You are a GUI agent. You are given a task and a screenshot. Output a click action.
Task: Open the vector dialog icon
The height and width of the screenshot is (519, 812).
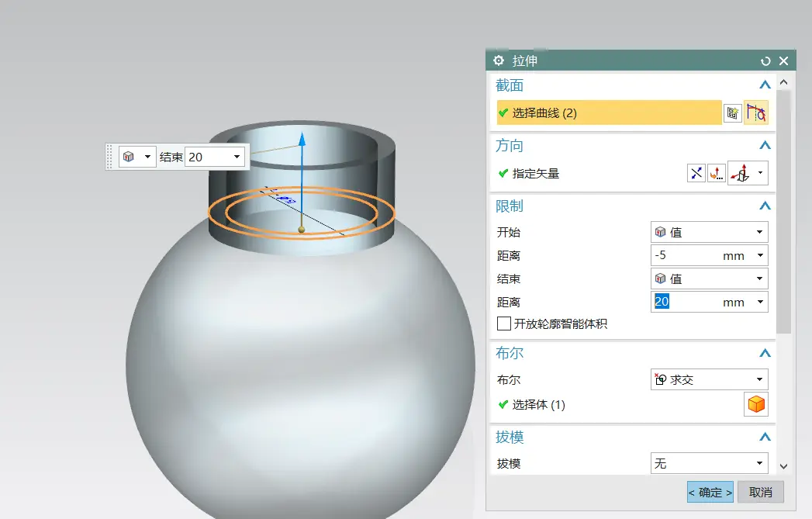(716, 173)
